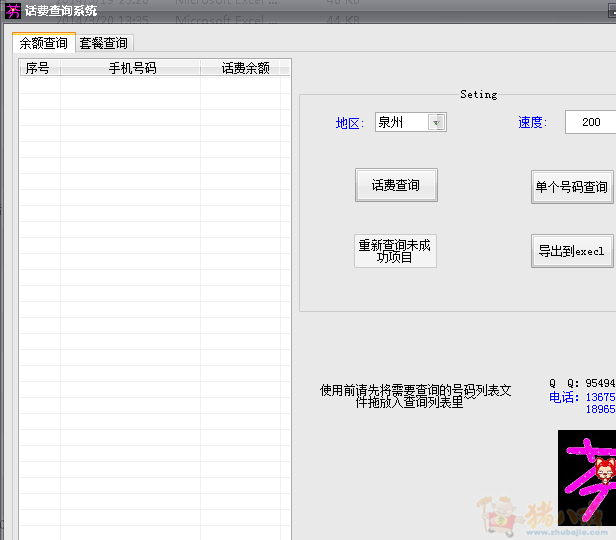Switch to the 余额查询 tab
This screenshot has height=540, width=616.
click(x=44, y=43)
